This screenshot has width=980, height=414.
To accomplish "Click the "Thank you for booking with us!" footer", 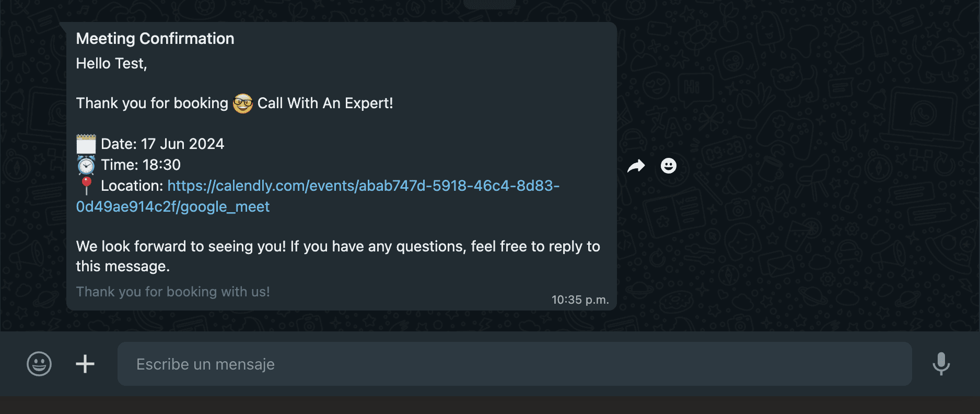I will [173, 292].
